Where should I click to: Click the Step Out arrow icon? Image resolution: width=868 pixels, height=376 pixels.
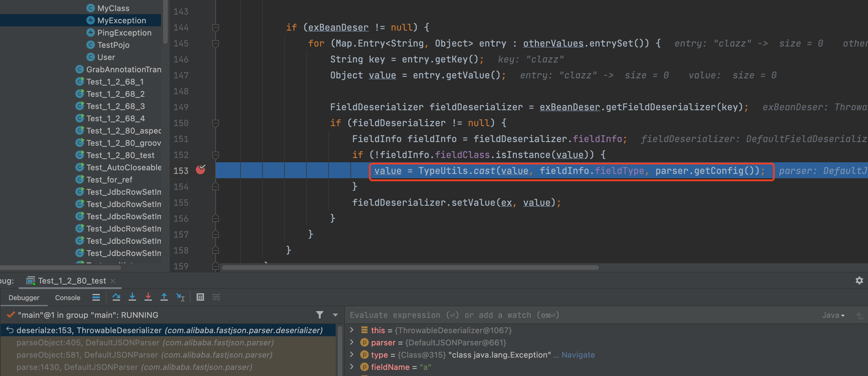click(164, 297)
